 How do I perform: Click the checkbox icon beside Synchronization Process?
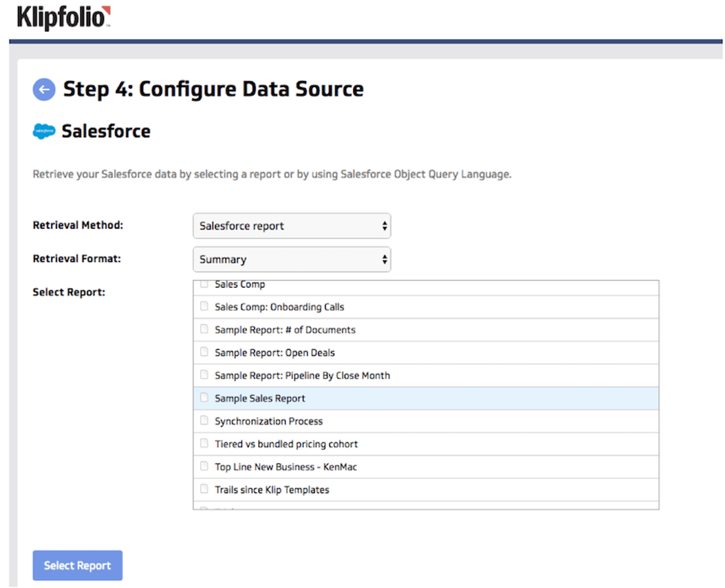pos(204,420)
